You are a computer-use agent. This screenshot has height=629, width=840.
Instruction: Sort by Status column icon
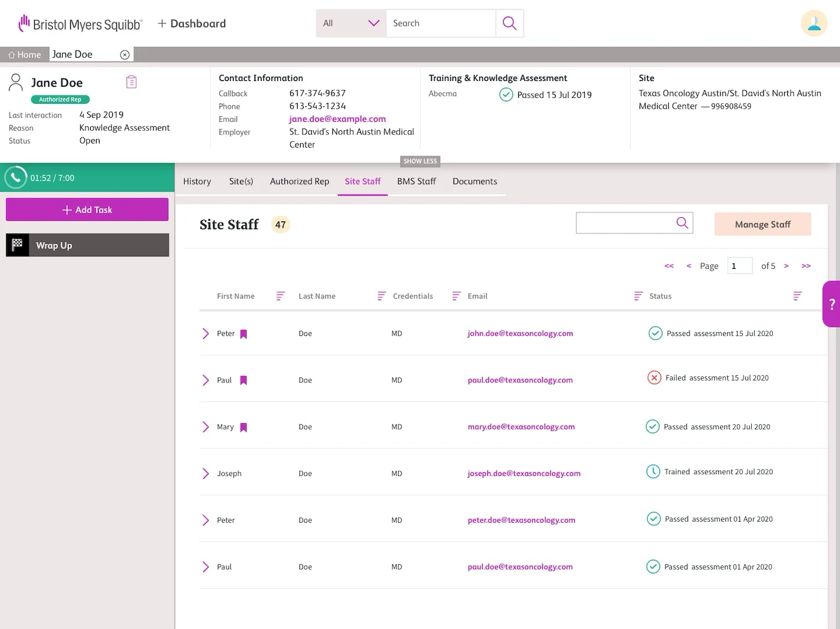(797, 296)
